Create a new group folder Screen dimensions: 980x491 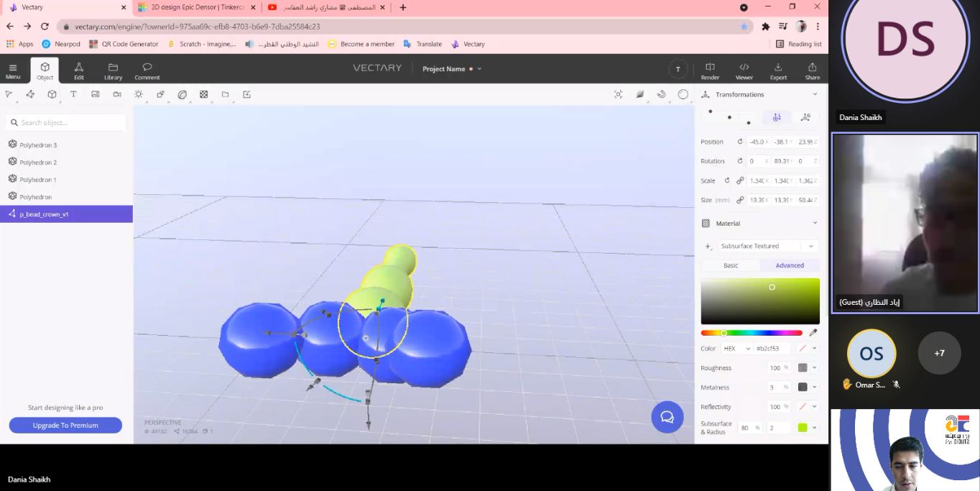(x=225, y=94)
